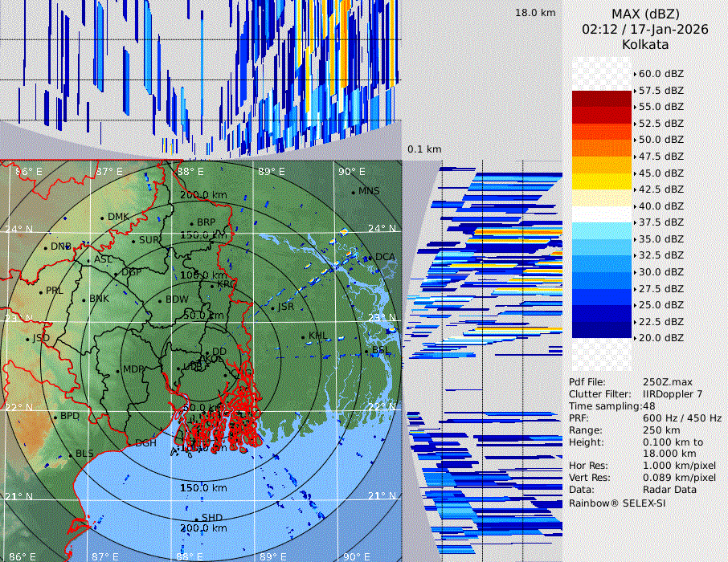Viewport: 728px width, 562px height.
Task: Click the JSR station dot
Action: click(272, 307)
